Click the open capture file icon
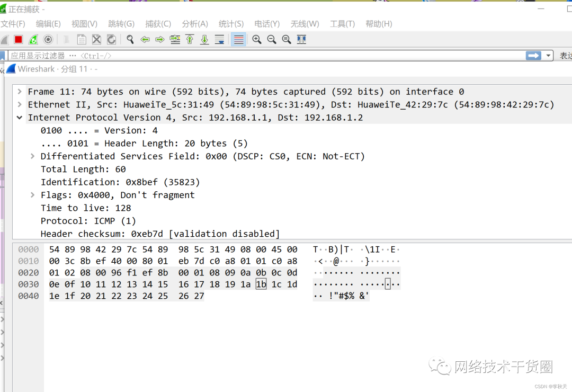 [66, 39]
